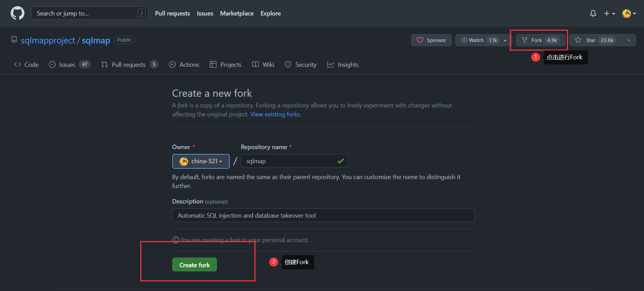Screen dimensions: 644x291
Task: Open the user avatar menu
Action: coord(629,13)
